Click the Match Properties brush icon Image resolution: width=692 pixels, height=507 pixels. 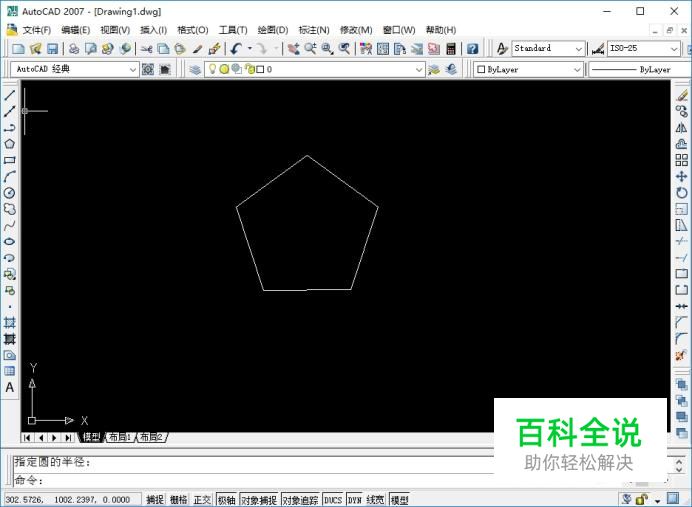pyautogui.click(x=198, y=49)
